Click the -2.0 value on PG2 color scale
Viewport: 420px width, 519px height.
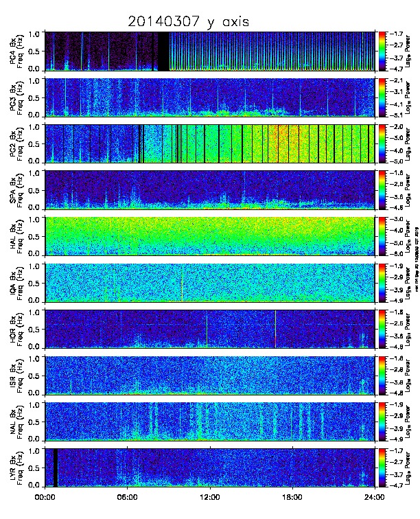pyautogui.click(x=395, y=126)
